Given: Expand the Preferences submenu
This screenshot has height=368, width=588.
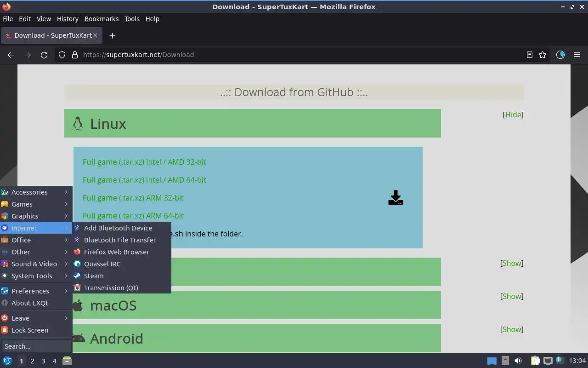Looking at the screenshot, I should [x=36, y=291].
